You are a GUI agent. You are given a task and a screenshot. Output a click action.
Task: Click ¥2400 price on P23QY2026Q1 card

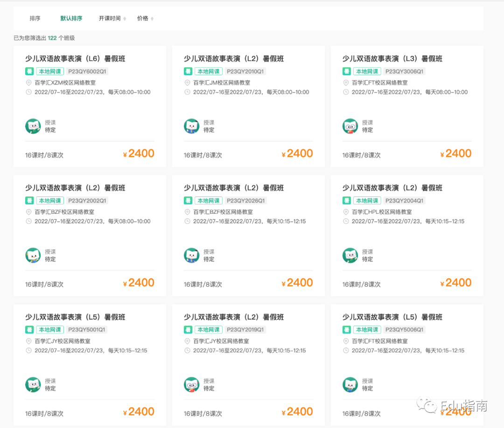(297, 283)
